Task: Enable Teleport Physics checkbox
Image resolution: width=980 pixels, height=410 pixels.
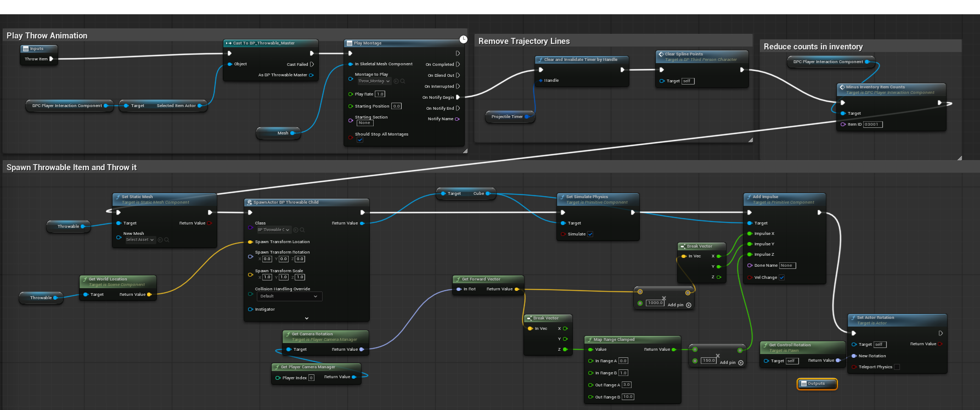Action: 897,367
